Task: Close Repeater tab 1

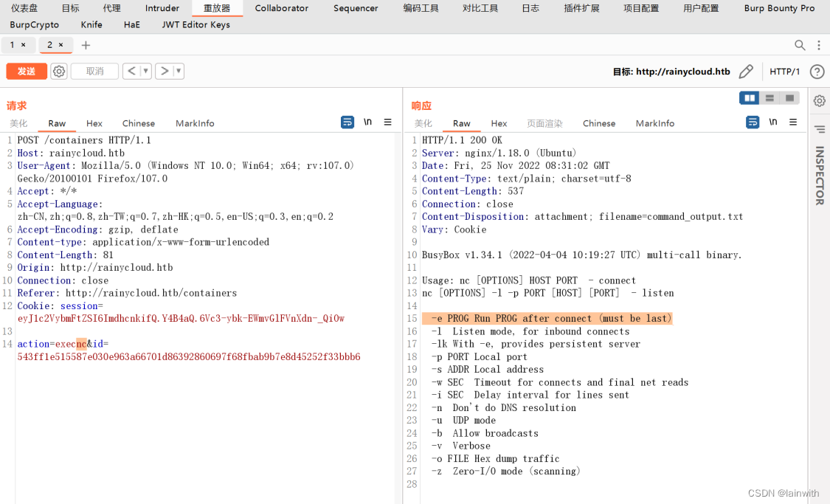Action: coord(24,45)
